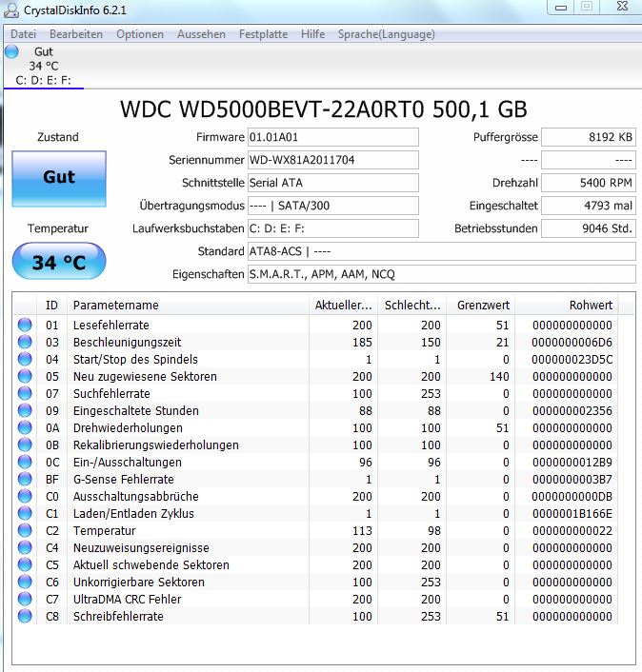Open the Festplatte menu

click(x=263, y=34)
